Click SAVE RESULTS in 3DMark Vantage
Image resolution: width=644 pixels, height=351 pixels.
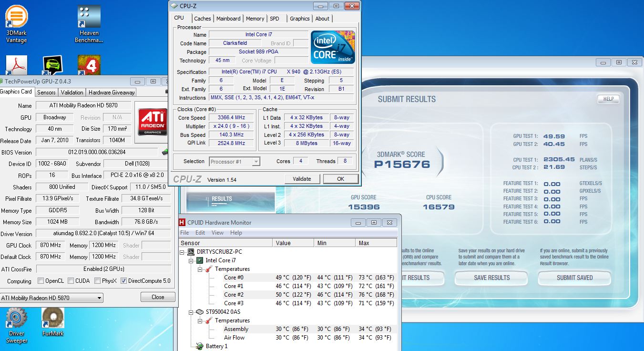[491, 278]
